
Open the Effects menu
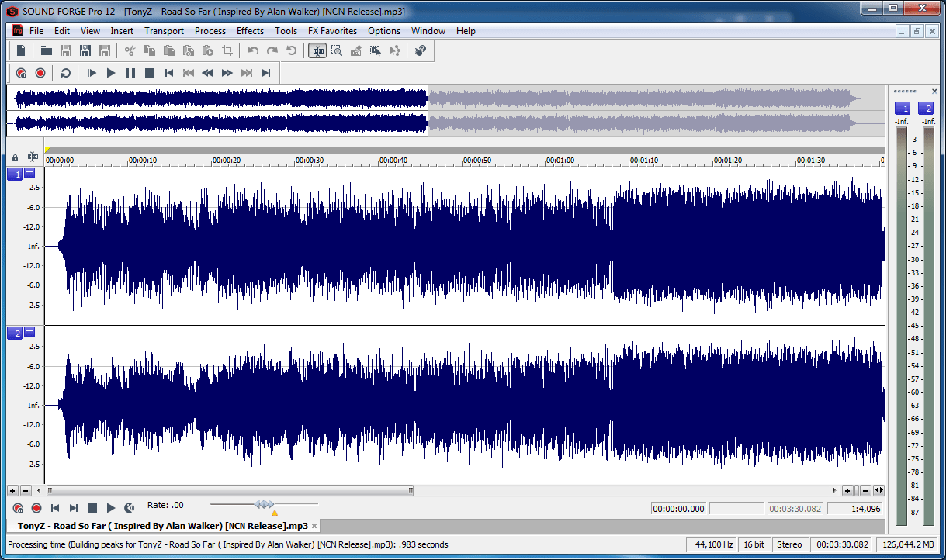[x=250, y=31]
